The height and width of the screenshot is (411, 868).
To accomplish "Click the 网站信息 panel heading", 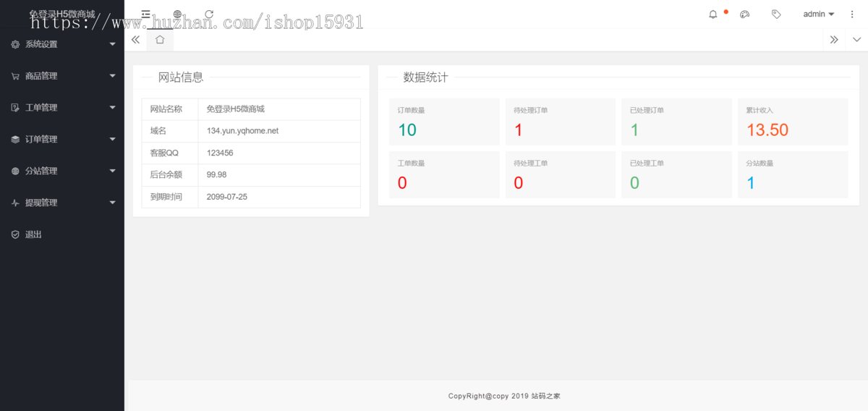I will point(181,77).
